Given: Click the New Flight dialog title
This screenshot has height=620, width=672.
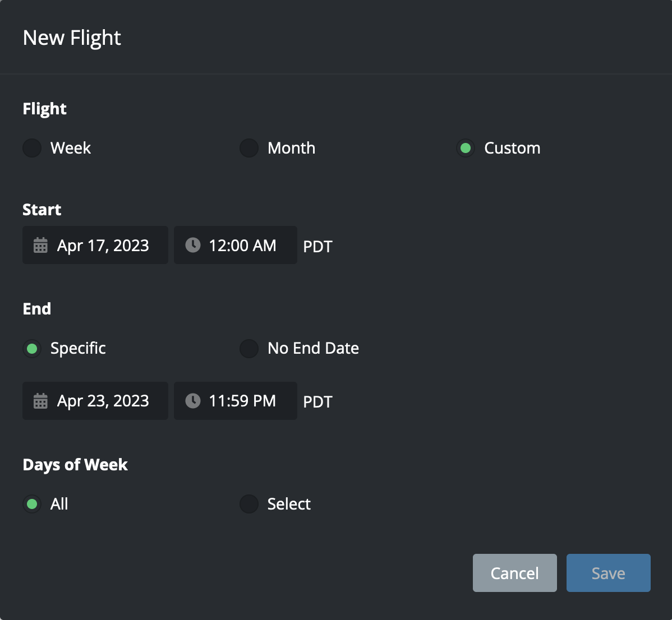Looking at the screenshot, I should [72, 38].
